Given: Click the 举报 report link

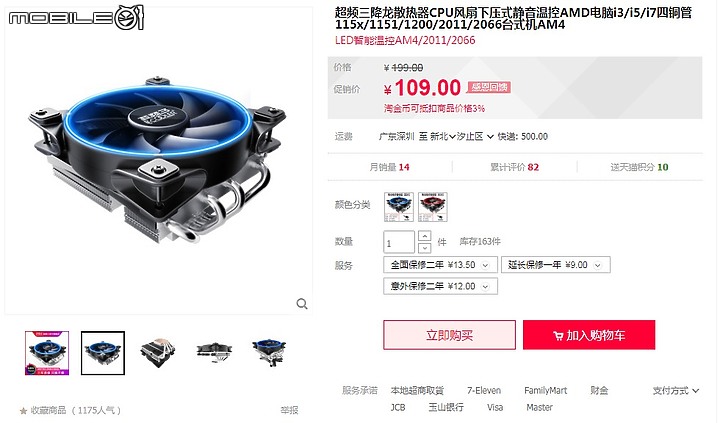Looking at the screenshot, I should (x=289, y=410).
